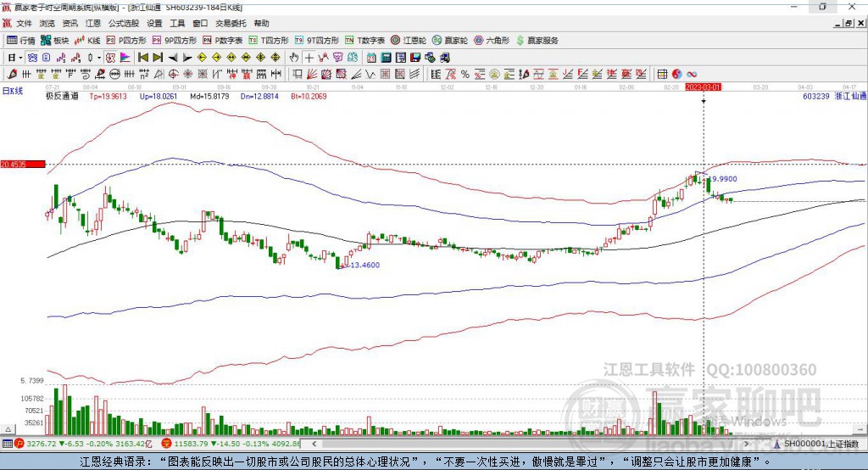Open the 江恩 menu
The width and height of the screenshot is (868, 470).
point(93,23)
